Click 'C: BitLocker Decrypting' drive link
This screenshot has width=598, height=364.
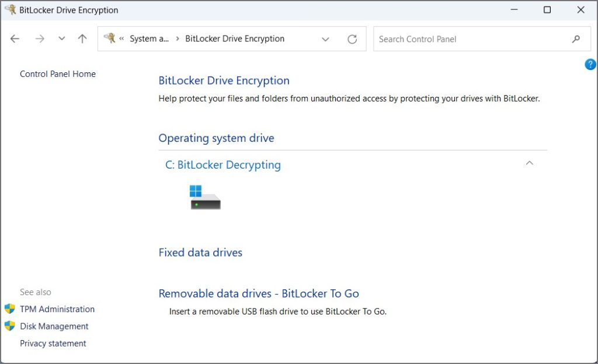(x=223, y=165)
